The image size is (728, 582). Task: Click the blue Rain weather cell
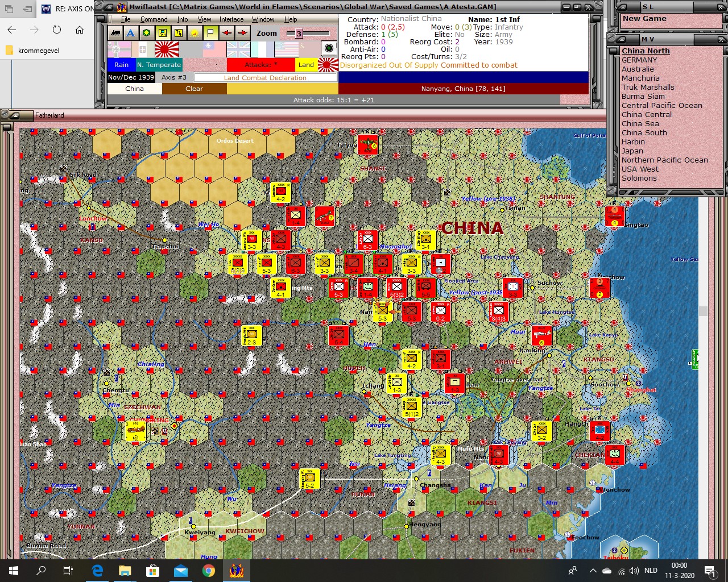pos(122,65)
